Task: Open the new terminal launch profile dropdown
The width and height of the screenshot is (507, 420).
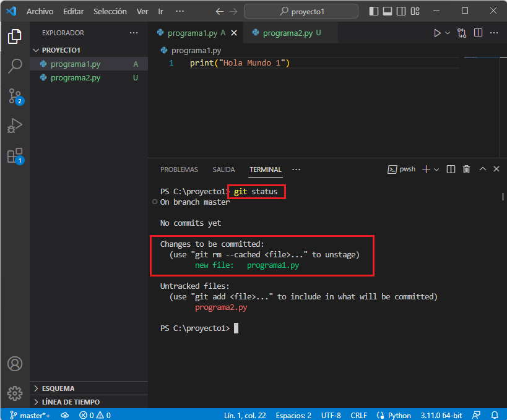Action: pyautogui.click(x=436, y=169)
